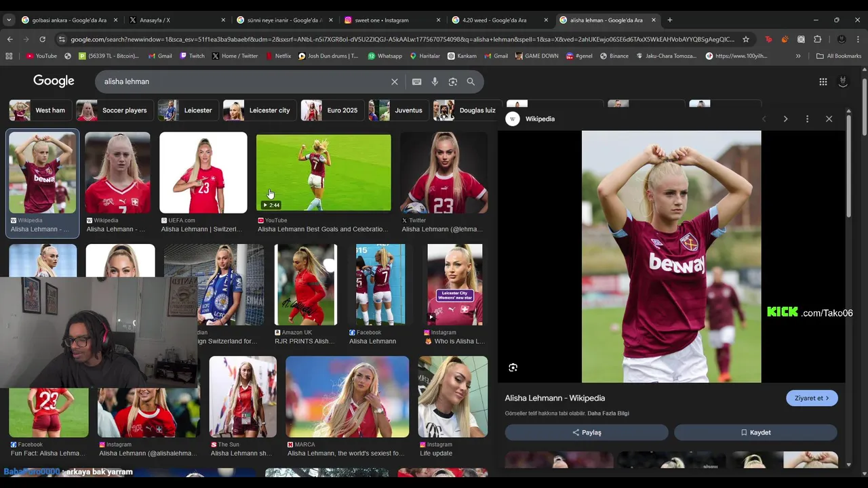The height and width of the screenshot is (488, 868).
Task: Open the Instagram Who is Alisha thumbnail
Action: pos(454,285)
